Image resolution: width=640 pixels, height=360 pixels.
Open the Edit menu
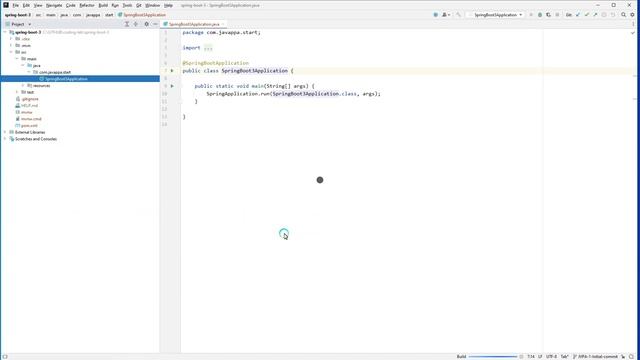coord(26,5)
